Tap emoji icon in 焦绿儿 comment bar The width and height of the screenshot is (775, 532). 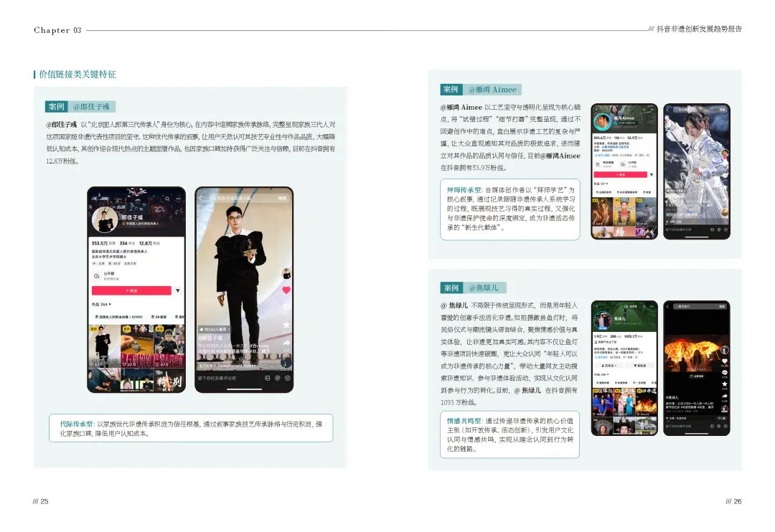click(x=725, y=426)
